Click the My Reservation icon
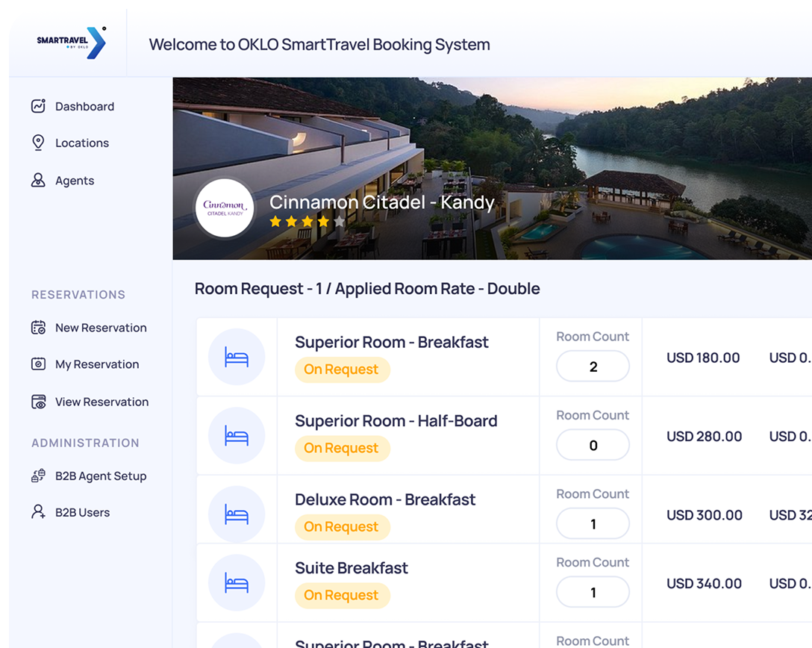 pyautogui.click(x=38, y=364)
